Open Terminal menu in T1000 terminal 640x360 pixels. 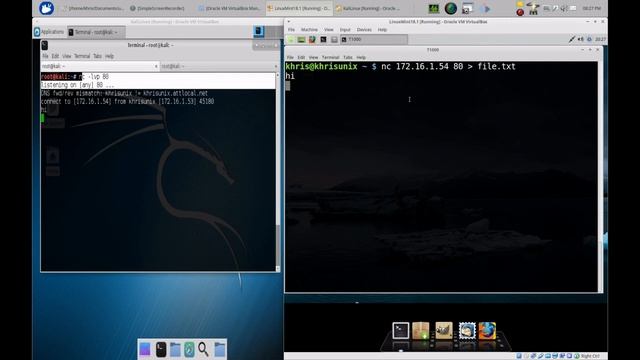(330, 58)
